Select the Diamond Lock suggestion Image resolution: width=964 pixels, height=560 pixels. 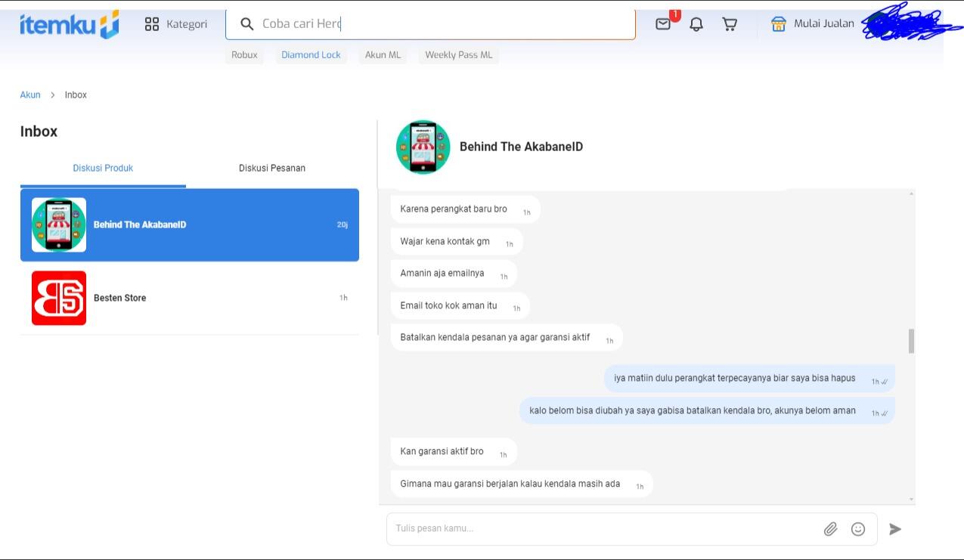(x=311, y=55)
